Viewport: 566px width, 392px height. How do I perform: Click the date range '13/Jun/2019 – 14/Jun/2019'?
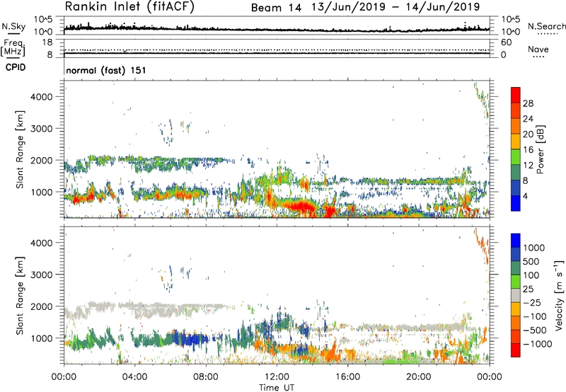[395, 7]
